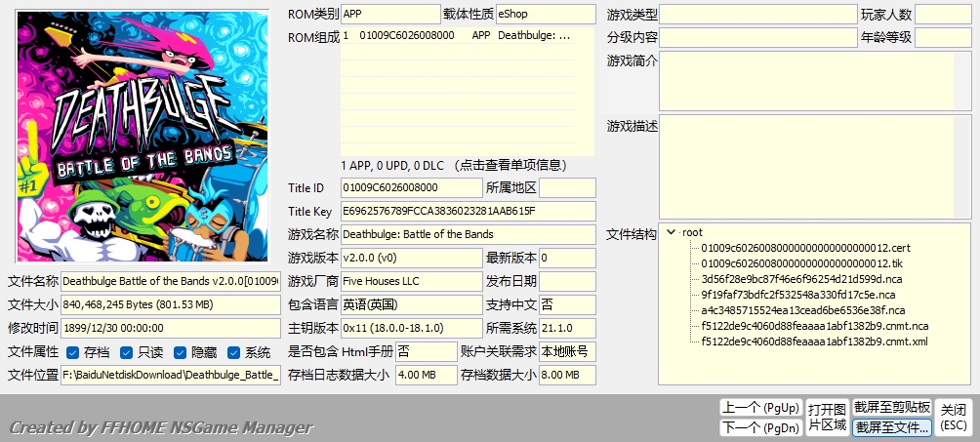Click the Html手册 field showing 否
This screenshot has height=442, width=980.
(x=427, y=351)
